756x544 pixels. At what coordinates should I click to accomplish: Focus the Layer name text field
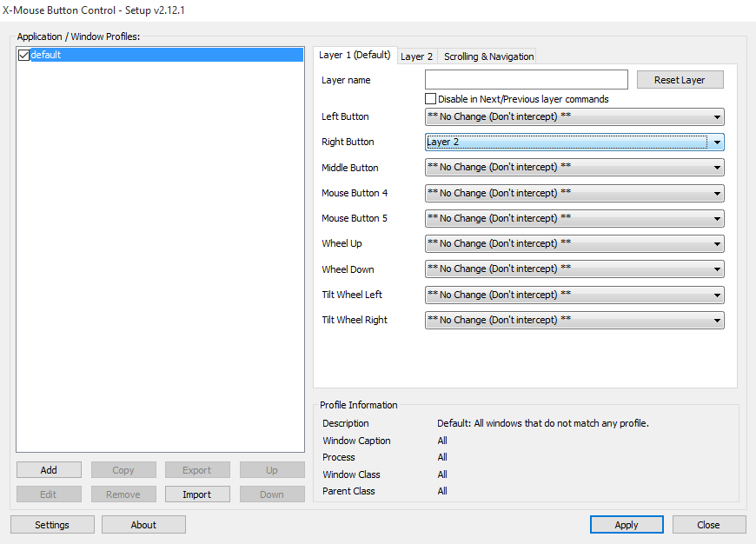(527, 80)
